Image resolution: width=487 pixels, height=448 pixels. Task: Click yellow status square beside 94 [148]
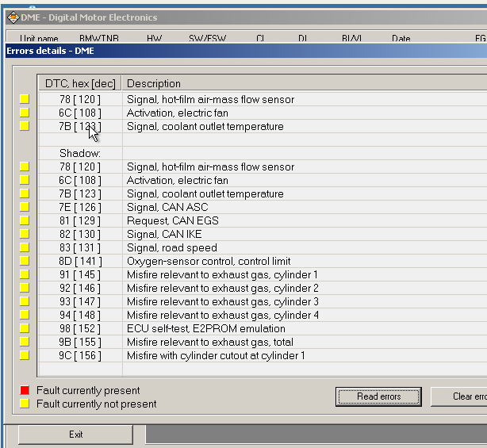click(25, 315)
